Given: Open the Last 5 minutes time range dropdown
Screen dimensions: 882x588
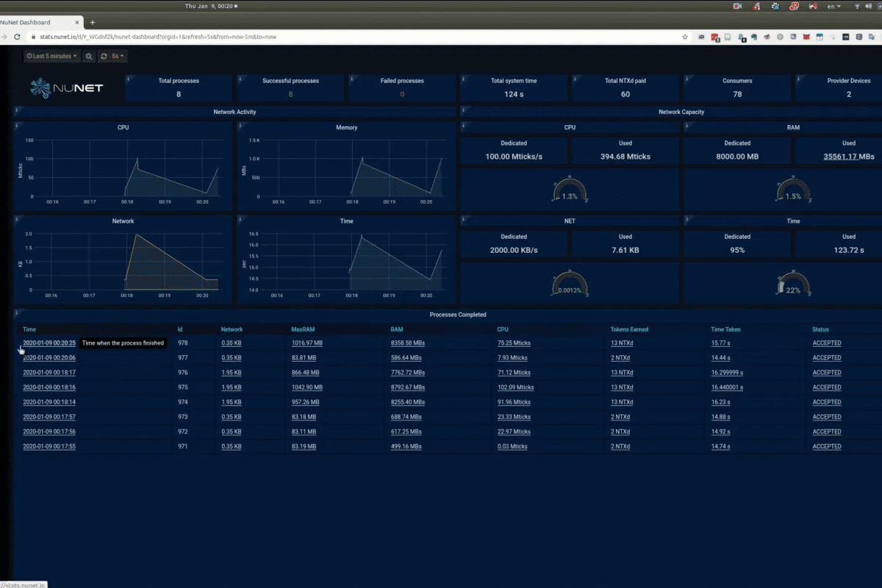Looking at the screenshot, I should coord(50,56).
